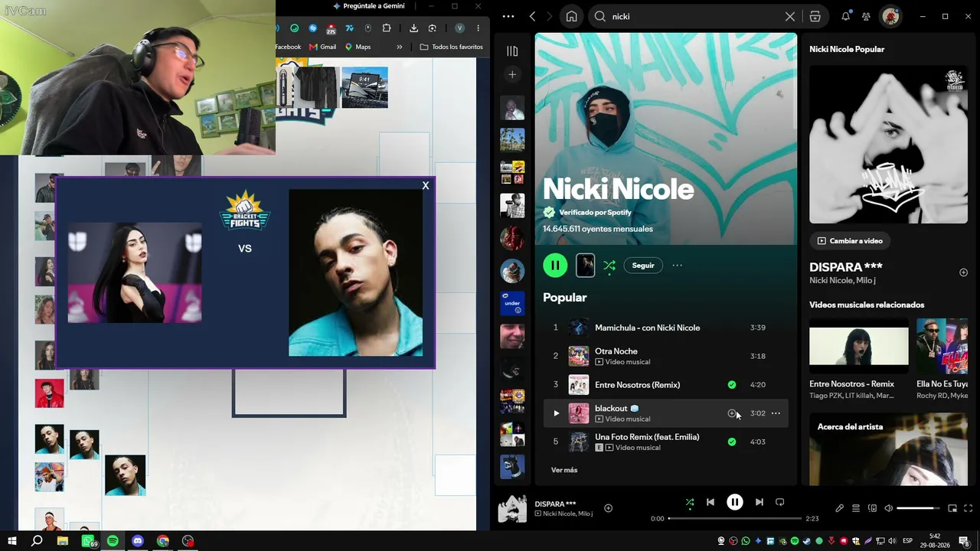The image size is (980, 551).
Task: Toggle repeat mode in player bar
Action: point(779,502)
